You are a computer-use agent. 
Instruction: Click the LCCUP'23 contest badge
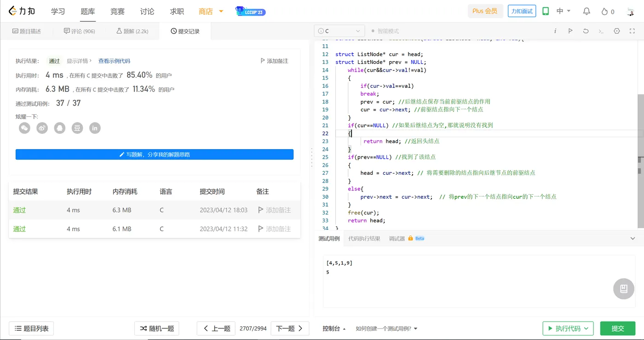click(250, 12)
